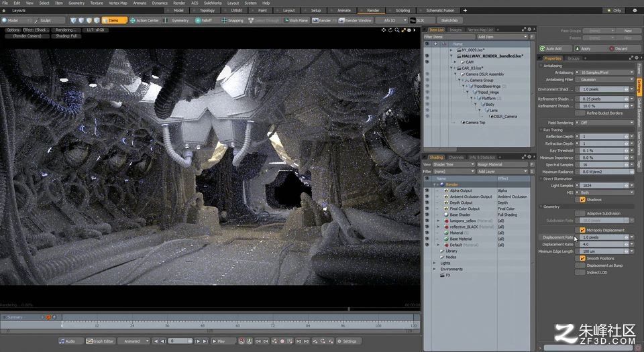Toggle the Micropoly Displacement checkbox
644x352 pixels.
click(582, 230)
